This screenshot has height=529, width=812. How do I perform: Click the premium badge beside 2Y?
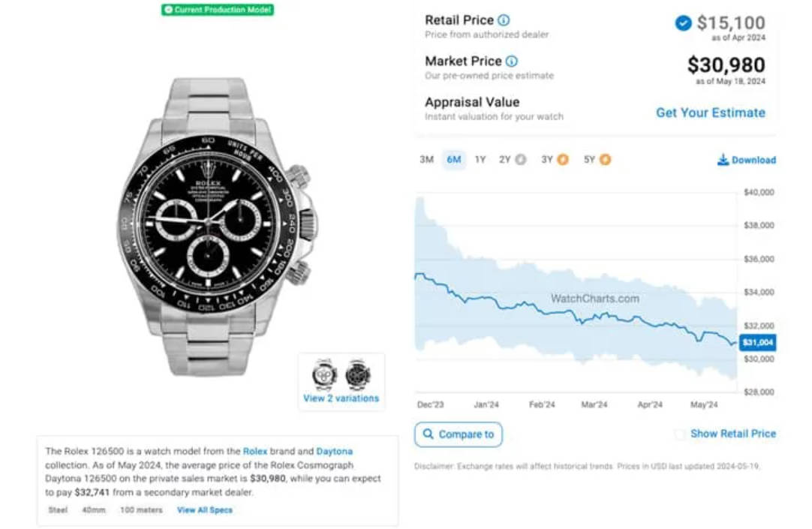521,159
